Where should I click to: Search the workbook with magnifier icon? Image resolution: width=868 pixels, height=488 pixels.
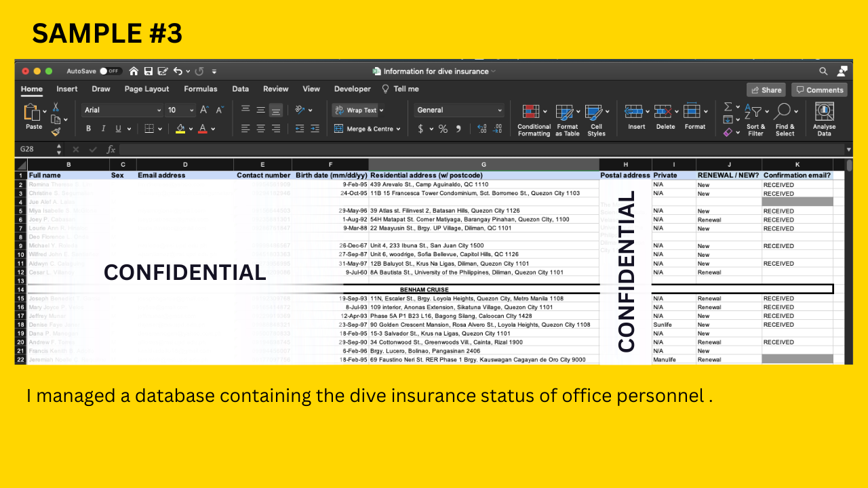click(x=823, y=71)
